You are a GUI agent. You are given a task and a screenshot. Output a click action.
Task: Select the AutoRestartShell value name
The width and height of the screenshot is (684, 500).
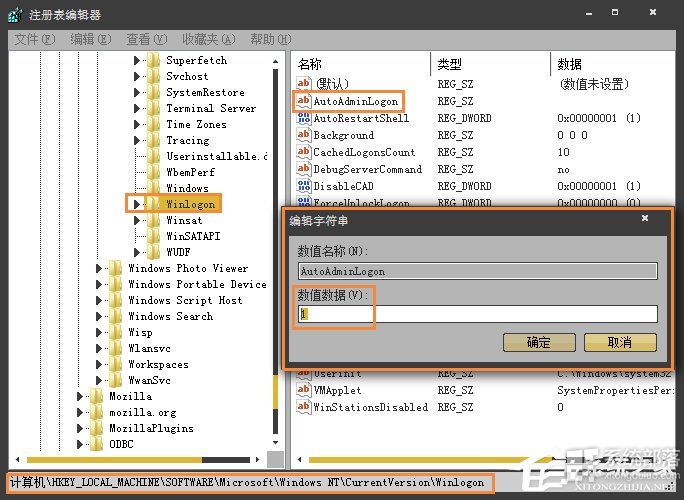coord(361,118)
